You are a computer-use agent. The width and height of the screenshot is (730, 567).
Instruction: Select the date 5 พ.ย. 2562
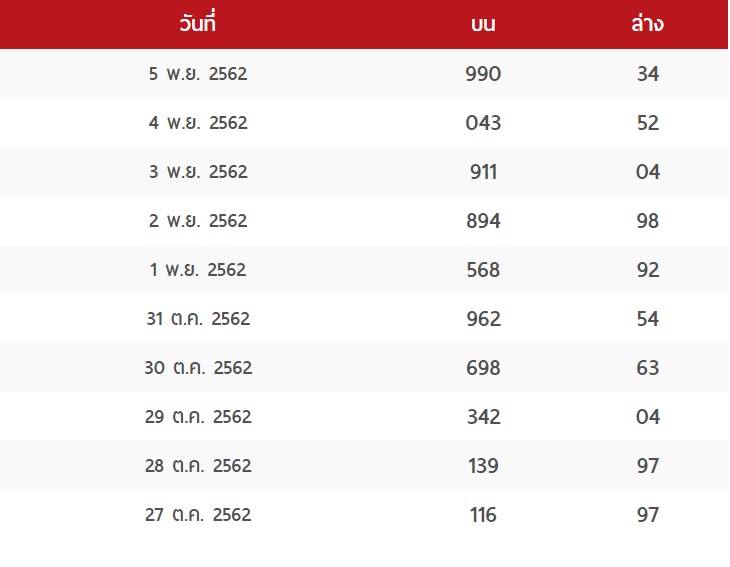[198, 74]
